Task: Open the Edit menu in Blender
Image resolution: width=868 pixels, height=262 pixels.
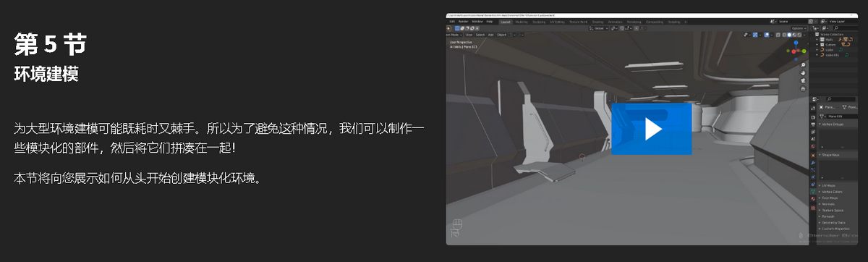Action: (x=452, y=22)
